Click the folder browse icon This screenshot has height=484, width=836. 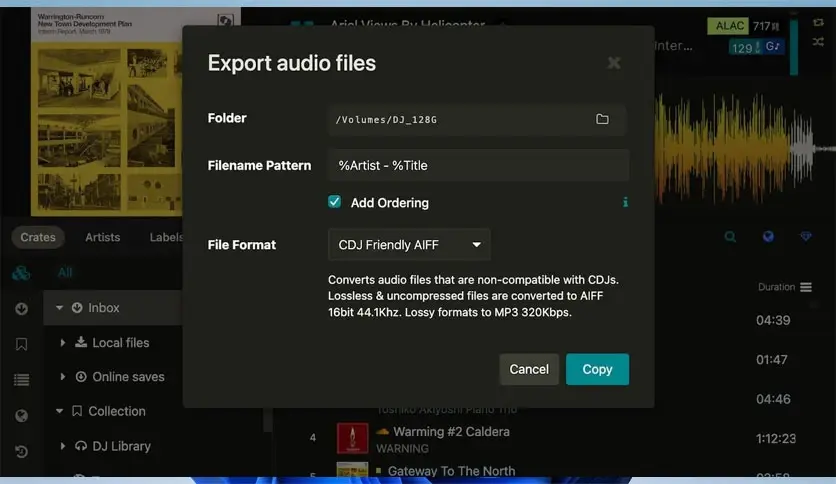click(x=602, y=119)
